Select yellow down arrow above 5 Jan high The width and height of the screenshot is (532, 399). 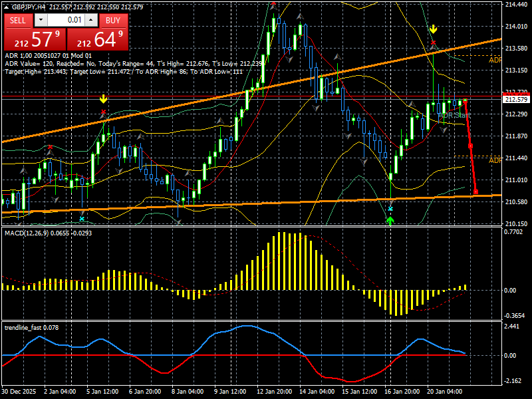[103, 99]
